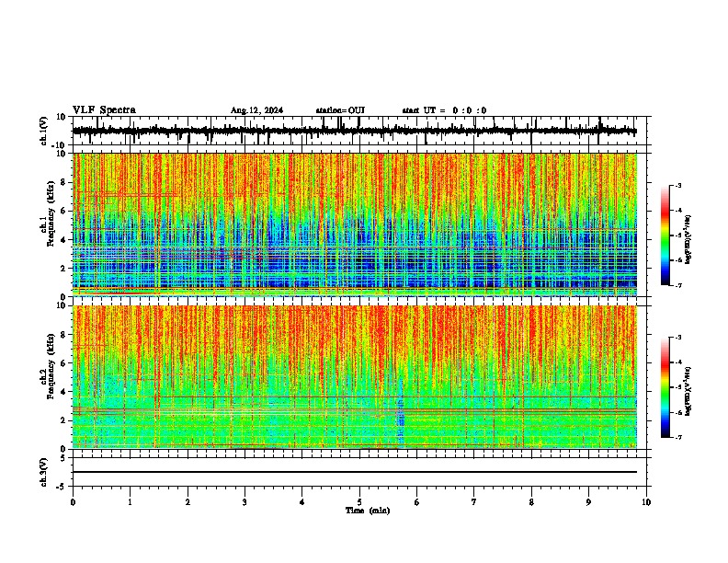This screenshot has height=563, width=728.
Task: Click the "-7" value below ch.2 colorbar
Action: pyautogui.click(x=677, y=438)
